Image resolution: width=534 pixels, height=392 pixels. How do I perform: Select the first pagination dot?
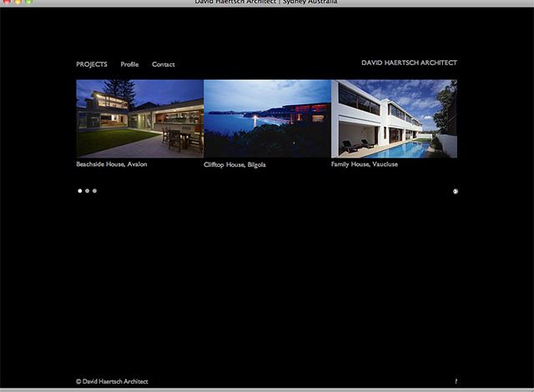tap(80, 191)
